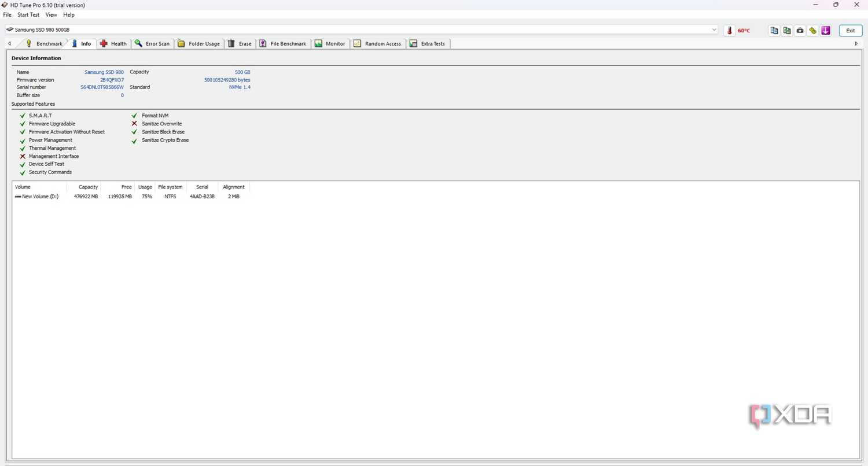868x466 pixels.
Task: Click the Capacity column header in volume list
Action: coord(84,187)
